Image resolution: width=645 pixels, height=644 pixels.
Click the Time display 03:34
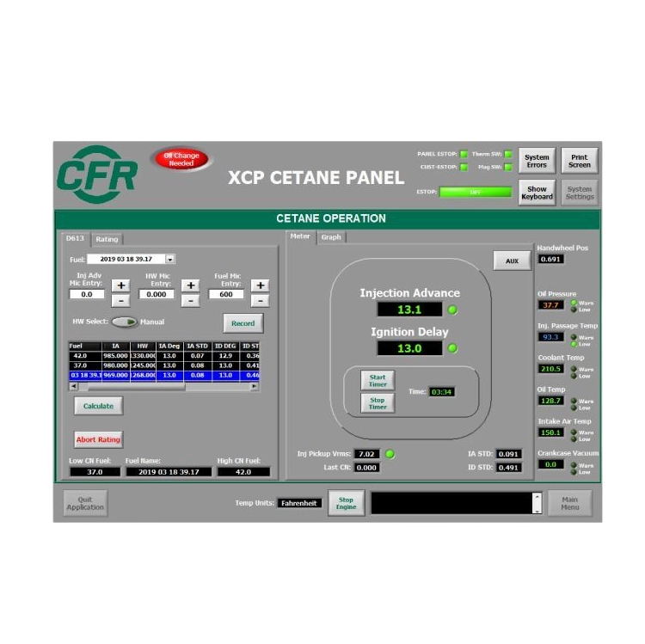point(441,392)
